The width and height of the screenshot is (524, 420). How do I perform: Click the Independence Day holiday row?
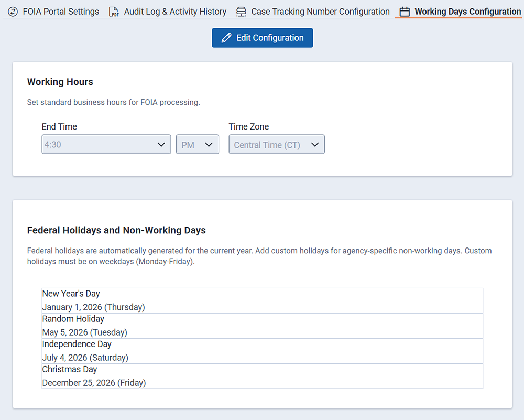pyautogui.click(x=262, y=350)
